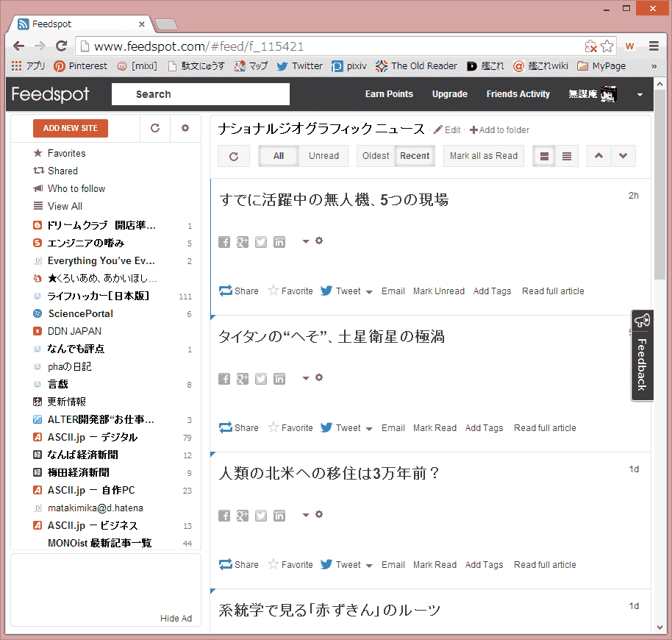The image size is (672, 640).
Task: Click the Search input field
Action: [x=201, y=94]
